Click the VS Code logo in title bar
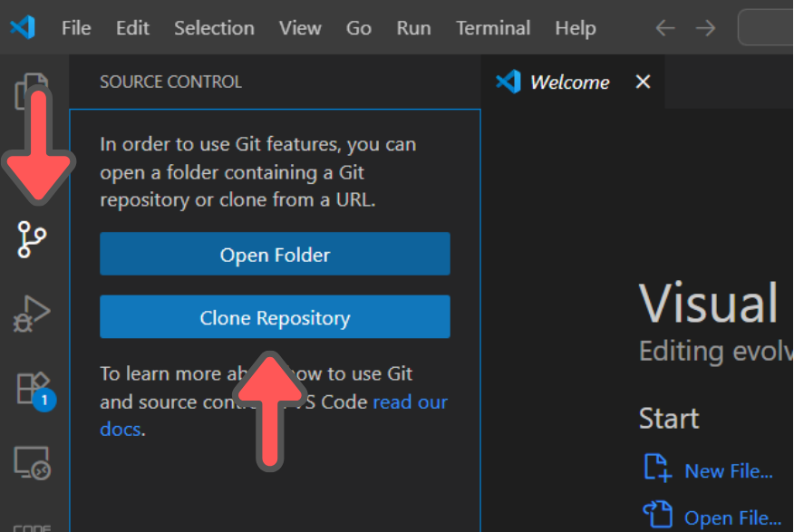 coord(23,27)
